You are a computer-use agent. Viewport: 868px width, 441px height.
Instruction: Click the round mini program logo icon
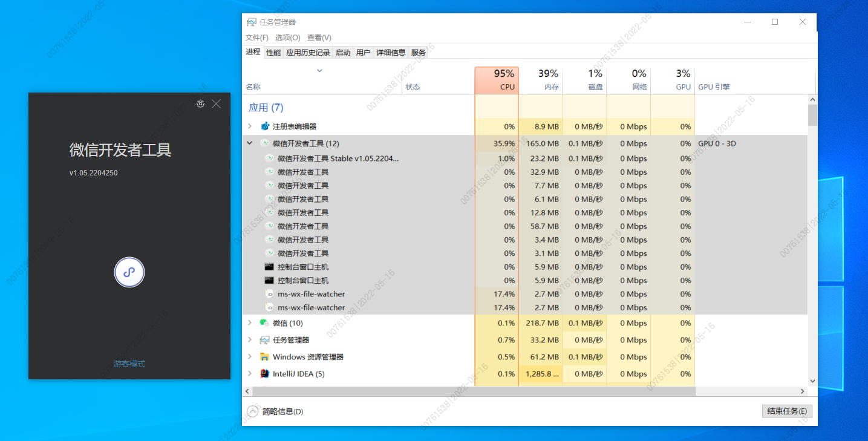click(129, 272)
